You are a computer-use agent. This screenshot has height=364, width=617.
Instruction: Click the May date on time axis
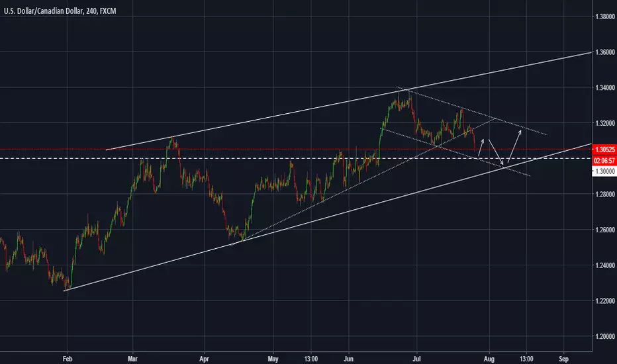click(273, 359)
